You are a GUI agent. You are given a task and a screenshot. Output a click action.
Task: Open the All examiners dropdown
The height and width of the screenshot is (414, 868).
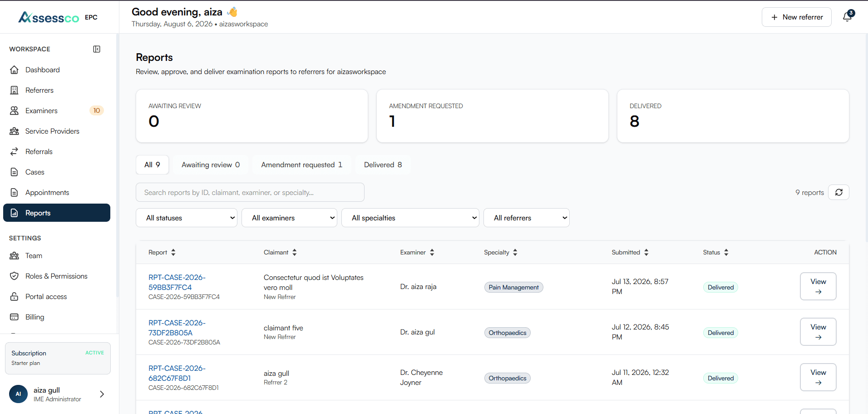pos(289,218)
